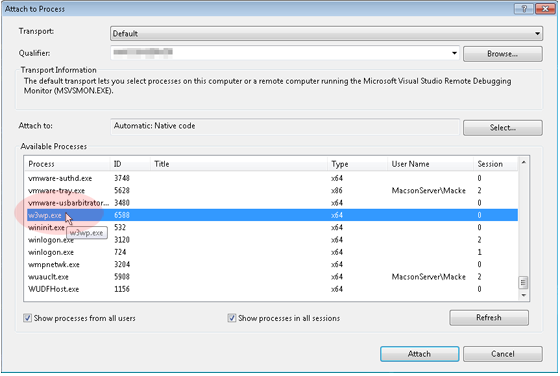Viewport: 560px width, 376px height.
Task: Sort the list by Session column header
Action: (x=495, y=164)
